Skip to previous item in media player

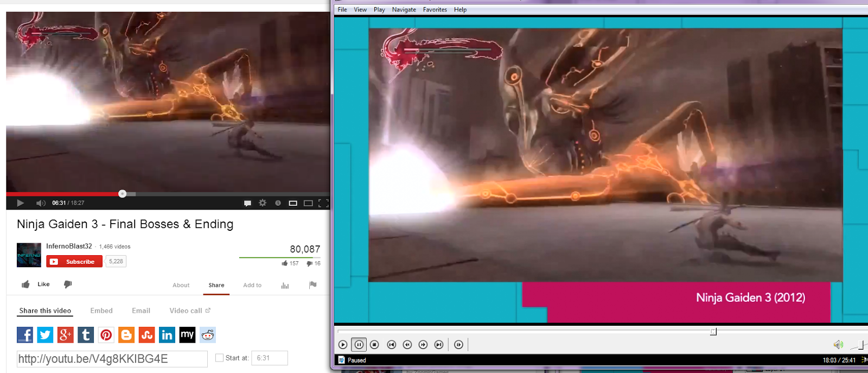pyautogui.click(x=392, y=345)
